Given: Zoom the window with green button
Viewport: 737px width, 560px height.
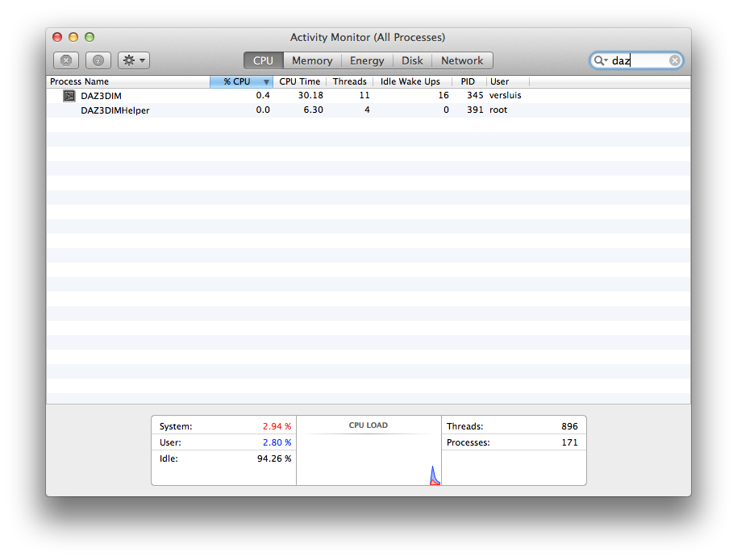Looking at the screenshot, I should 90,37.
